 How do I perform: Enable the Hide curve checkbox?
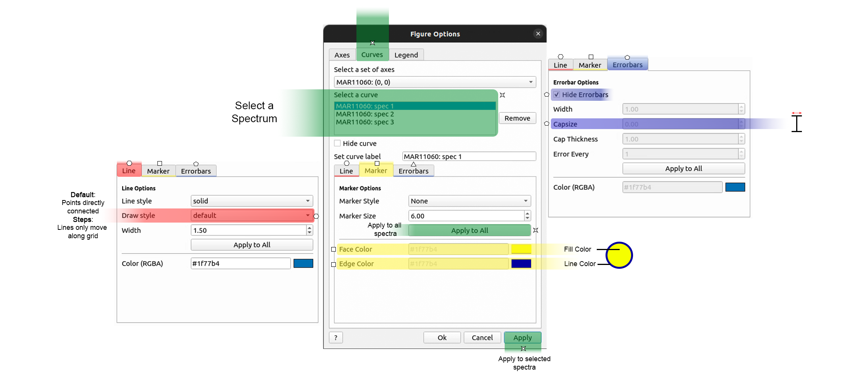(x=337, y=144)
